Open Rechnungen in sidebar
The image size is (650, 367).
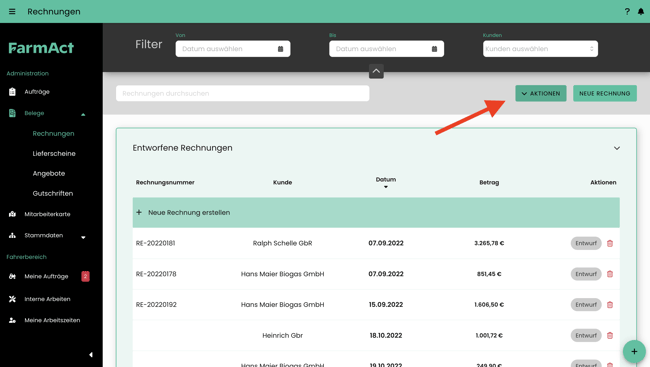(53, 134)
